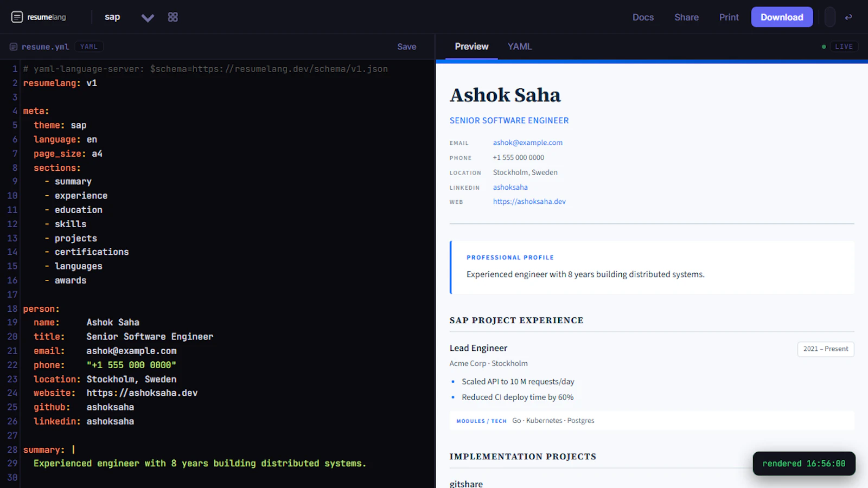Click the Acme Corp · Stockholm line
The height and width of the screenshot is (488, 868).
click(x=488, y=363)
